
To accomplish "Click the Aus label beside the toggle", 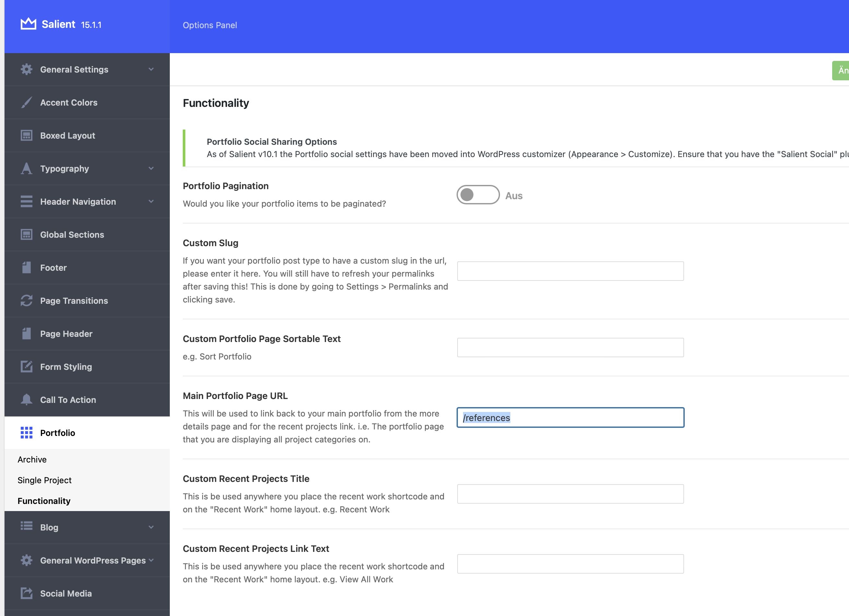I will (514, 196).
